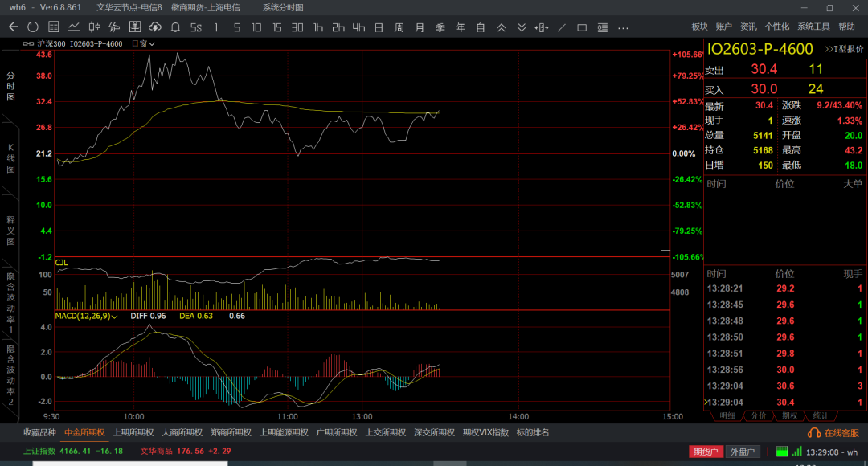This screenshot has width=868, height=466.
Task: Select the line drawing tool icon
Action: point(562,27)
